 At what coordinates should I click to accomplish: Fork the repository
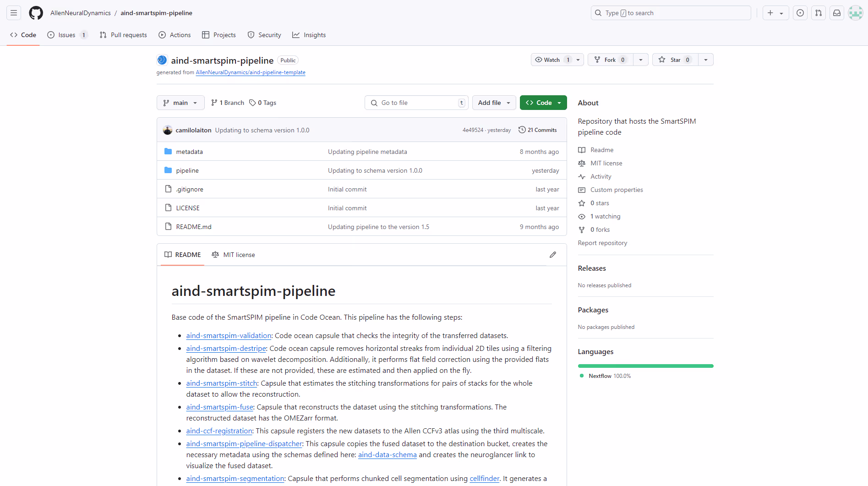pos(611,60)
